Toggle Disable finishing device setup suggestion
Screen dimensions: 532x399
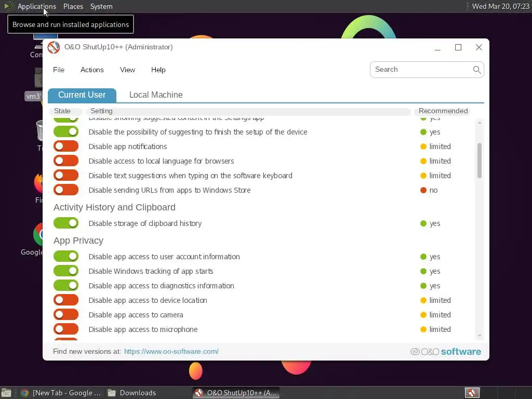[66, 131]
